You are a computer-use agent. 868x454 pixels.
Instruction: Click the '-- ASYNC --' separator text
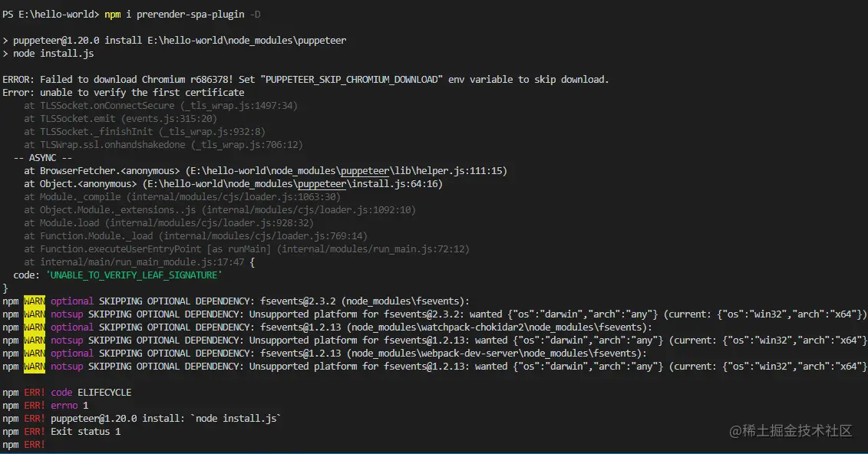pos(43,158)
